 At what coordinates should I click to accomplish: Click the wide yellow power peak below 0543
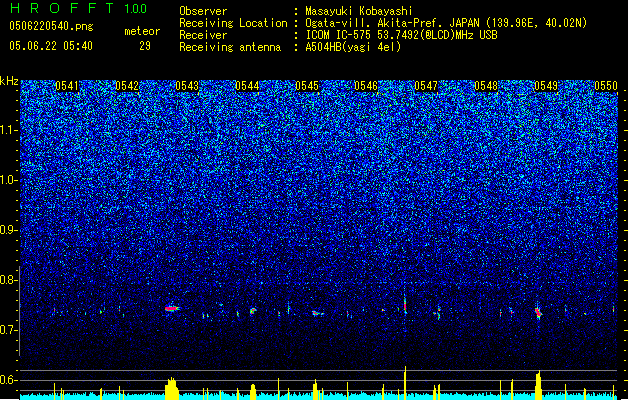point(172,388)
